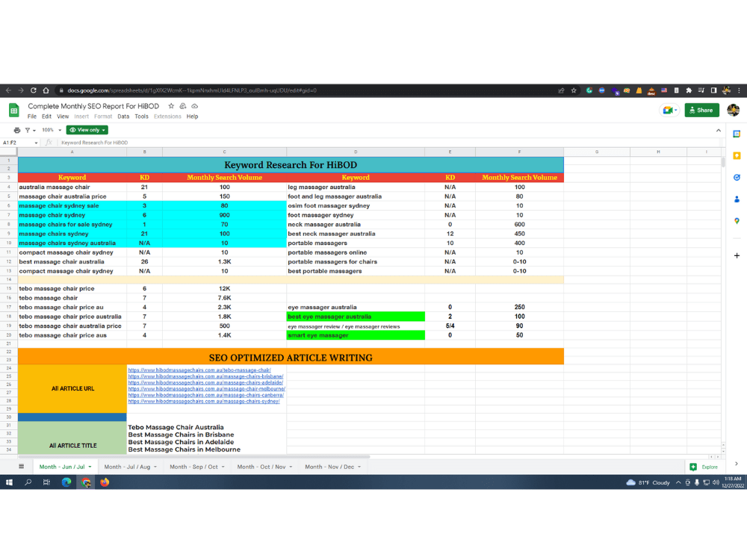Select the SEO OPTIMIZED ARTICLE WRITING banner cell
Screen dimensions: 747x560
click(291, 358)
